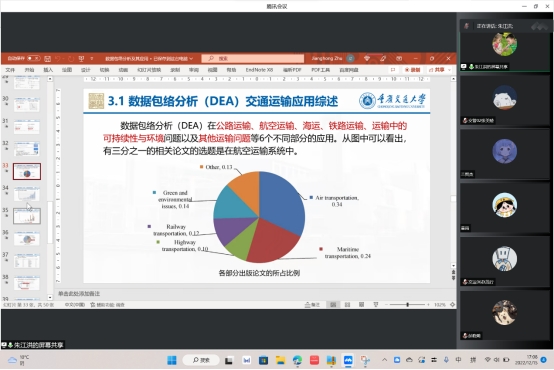
Task: Click the red 录制 (Record) button
Action: coord(413,70)
